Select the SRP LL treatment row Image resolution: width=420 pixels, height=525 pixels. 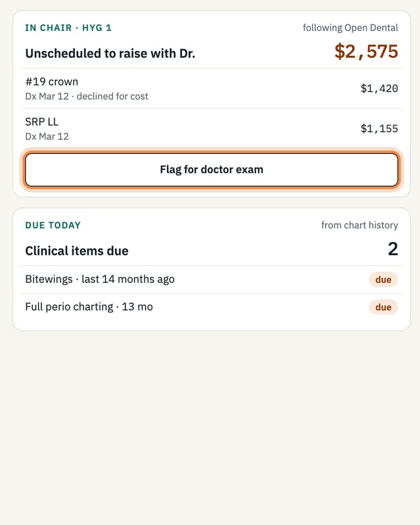[212, 129]
